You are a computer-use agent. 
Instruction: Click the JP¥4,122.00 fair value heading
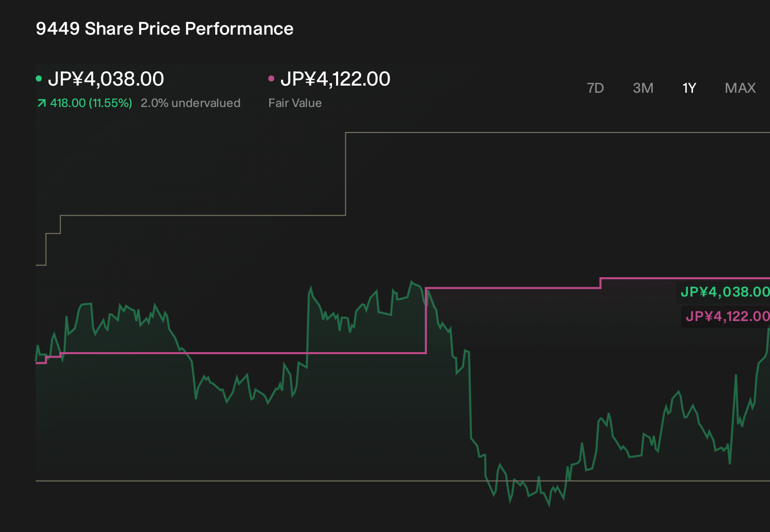tap(336, 79)
